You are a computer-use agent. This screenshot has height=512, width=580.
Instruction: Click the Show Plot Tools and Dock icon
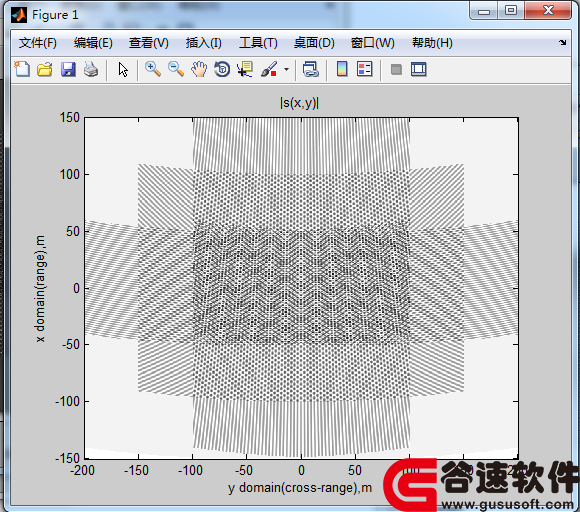click(x=419, y=69)
